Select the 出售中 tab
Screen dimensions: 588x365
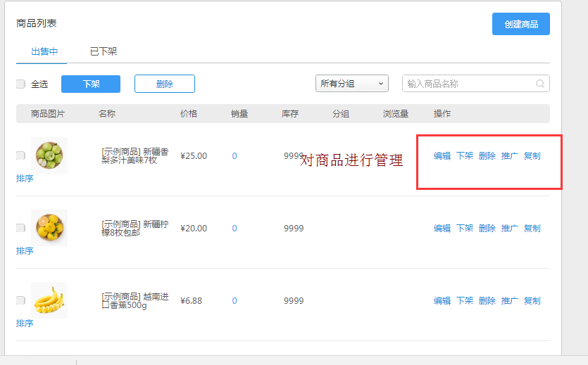[x=44, y=51]
